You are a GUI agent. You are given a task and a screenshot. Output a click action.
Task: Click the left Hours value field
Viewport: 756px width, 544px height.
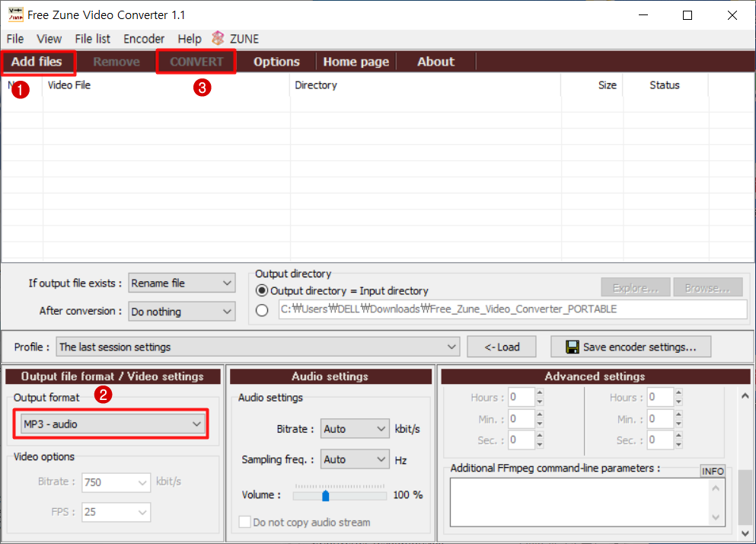[x=521, y=397]
